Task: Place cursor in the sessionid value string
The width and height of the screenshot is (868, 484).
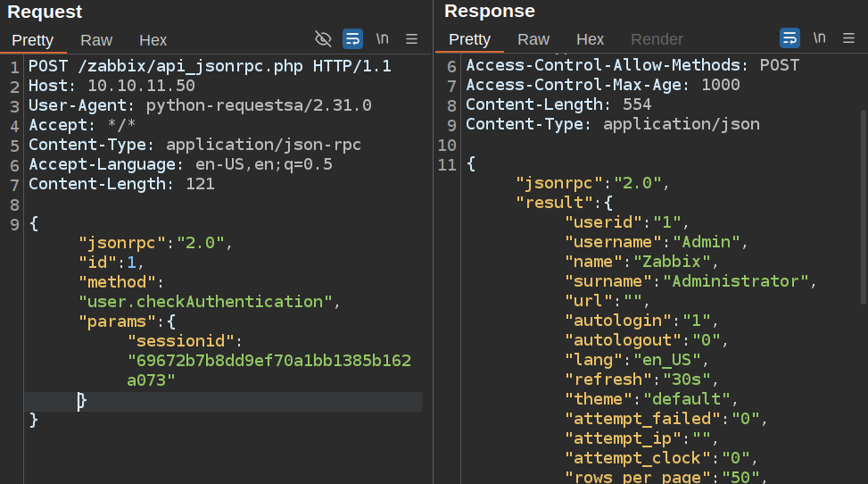Action: (269, 361)
